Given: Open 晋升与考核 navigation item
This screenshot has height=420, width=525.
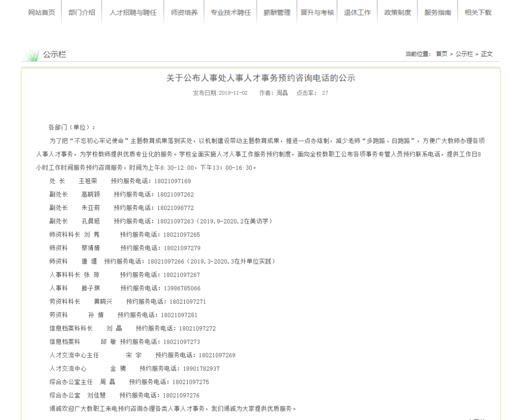Looking at the screenshot, I should click(x=317, y=13).
